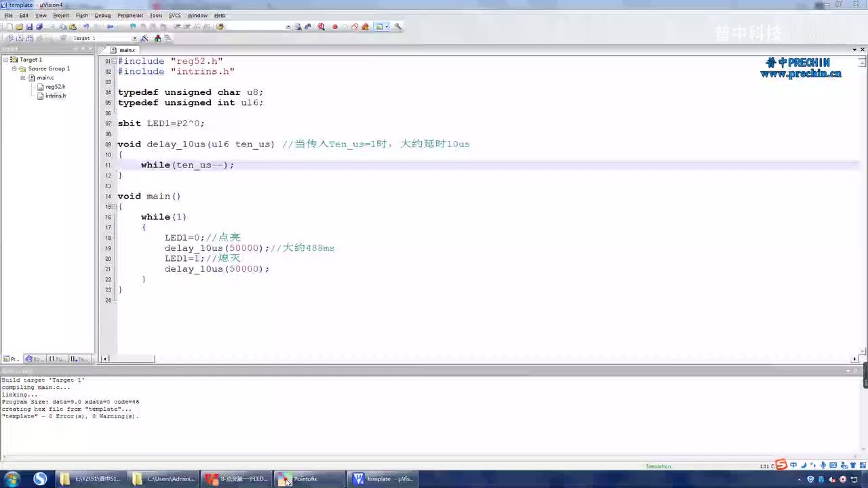Open the Peripherals menu

[130, 15]
